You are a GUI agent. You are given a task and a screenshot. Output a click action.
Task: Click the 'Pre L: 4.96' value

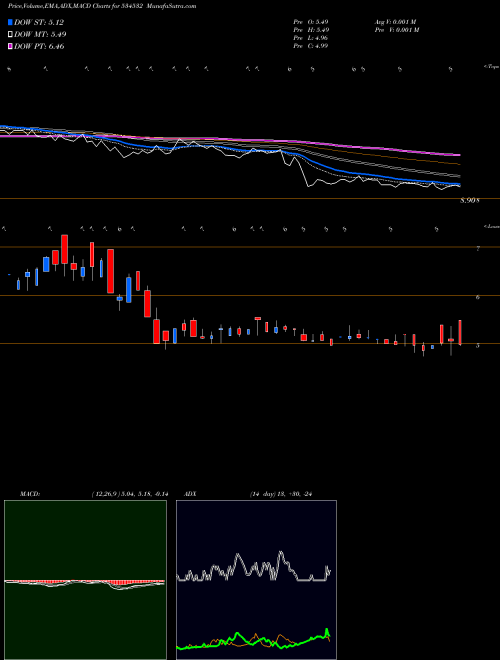click(x=311, y=38)
